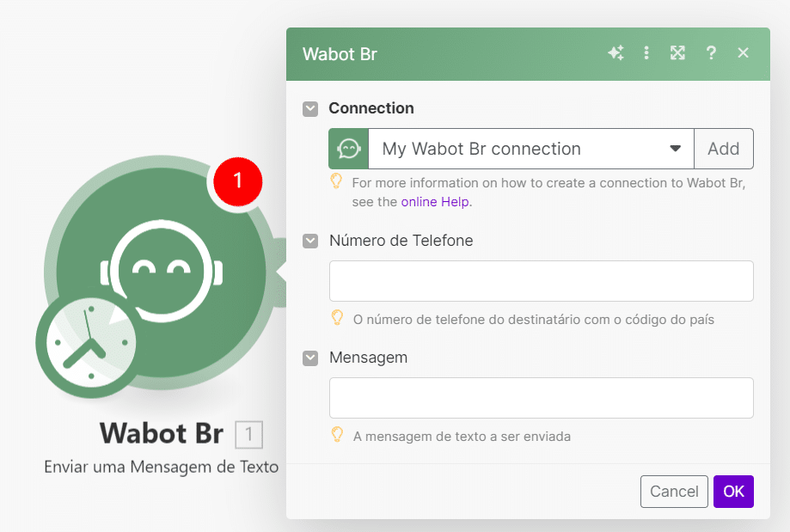This screenshot has height=532, width=790.
Task: Toggle the Número de Telefone field arrow
Action: click(310, 242)
